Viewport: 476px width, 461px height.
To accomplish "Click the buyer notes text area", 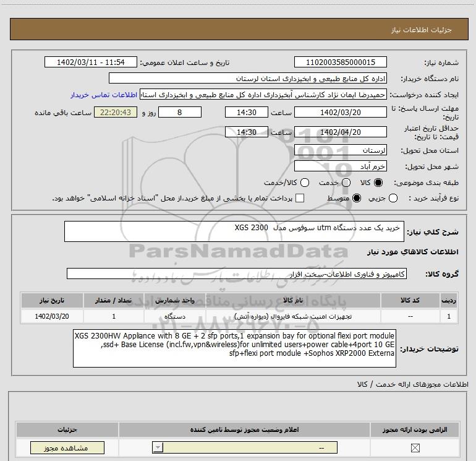I will point(234,348).
